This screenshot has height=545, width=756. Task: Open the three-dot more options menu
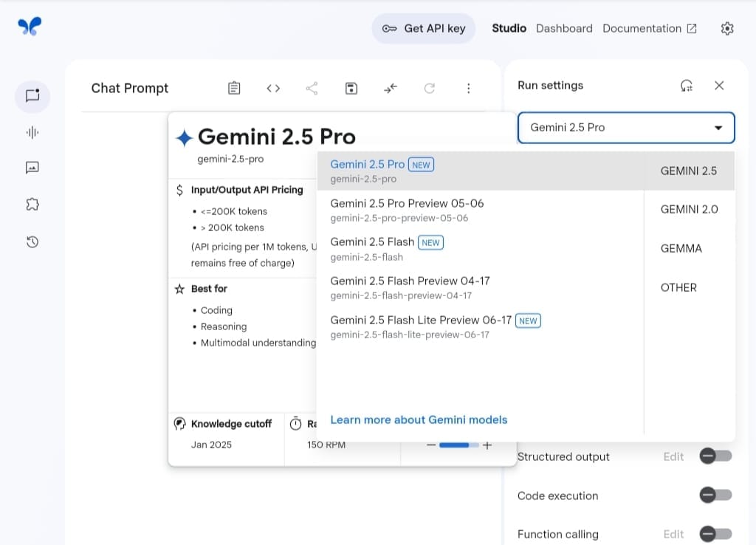[468, 89]
